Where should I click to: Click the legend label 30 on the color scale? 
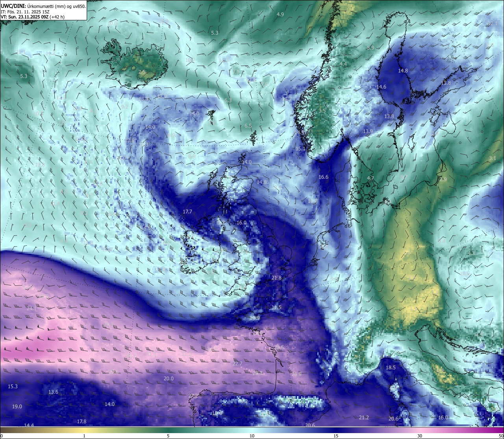(x=420, y=436)
